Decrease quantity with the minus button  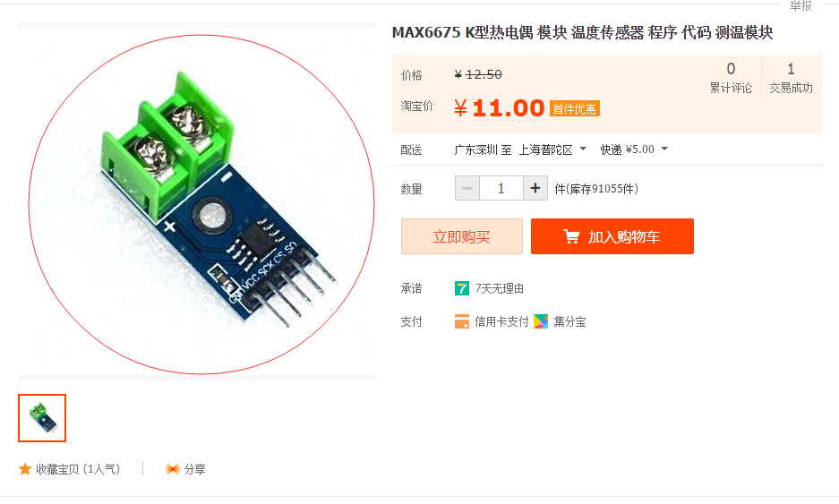[467, 188]
